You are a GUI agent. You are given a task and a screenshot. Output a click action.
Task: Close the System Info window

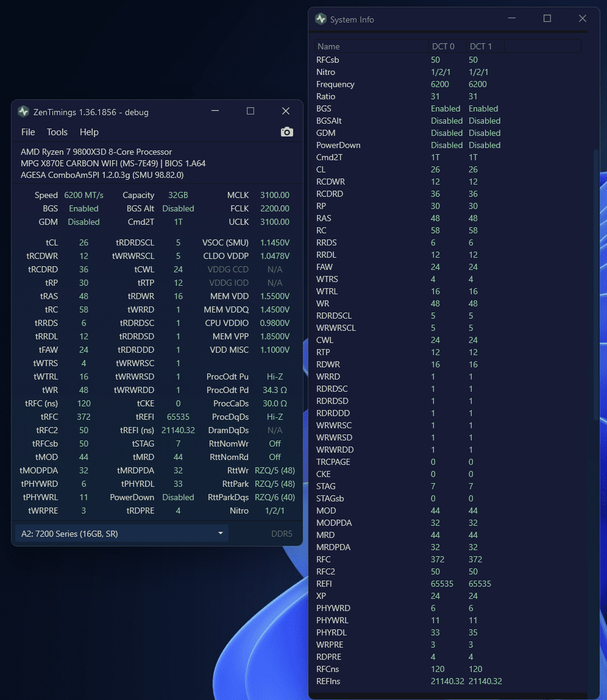583,18
